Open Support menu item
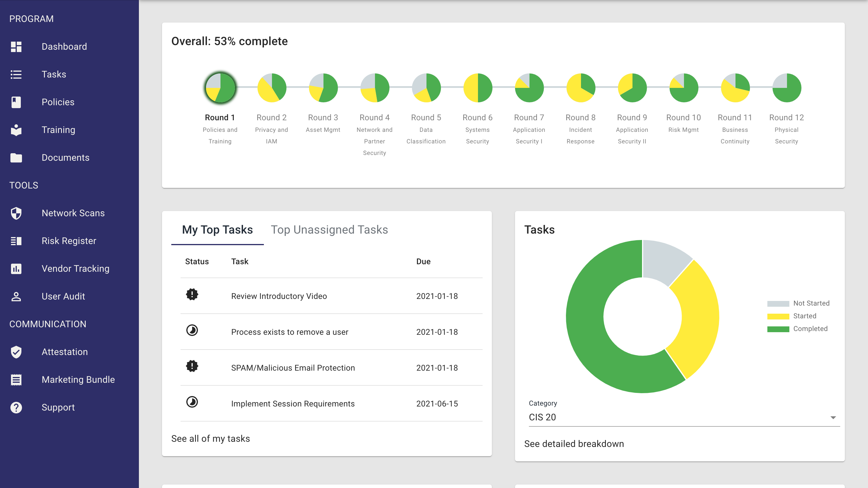 69,408
